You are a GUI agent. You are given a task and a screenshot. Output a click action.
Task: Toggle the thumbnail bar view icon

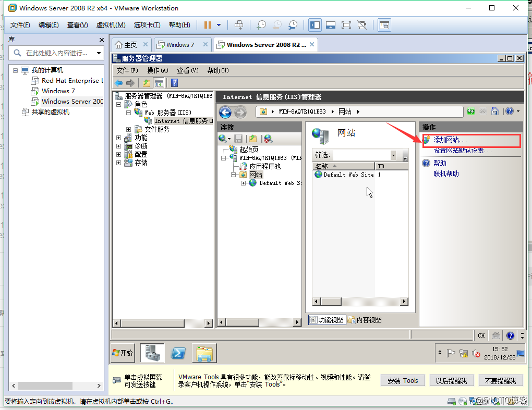[331, 25]
